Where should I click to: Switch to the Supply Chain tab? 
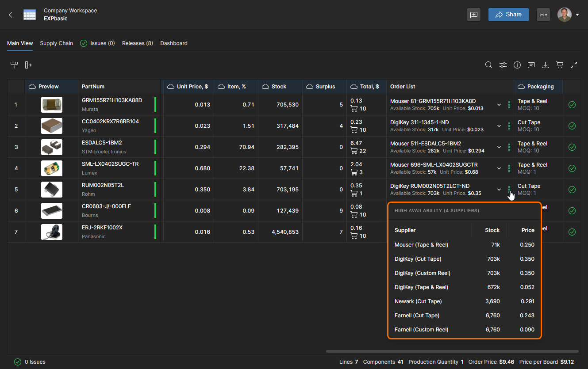click(x=56, y=43)
